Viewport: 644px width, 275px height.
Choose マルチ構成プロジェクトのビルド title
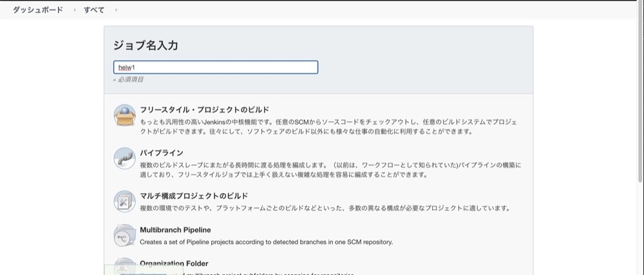coord(194,196)
